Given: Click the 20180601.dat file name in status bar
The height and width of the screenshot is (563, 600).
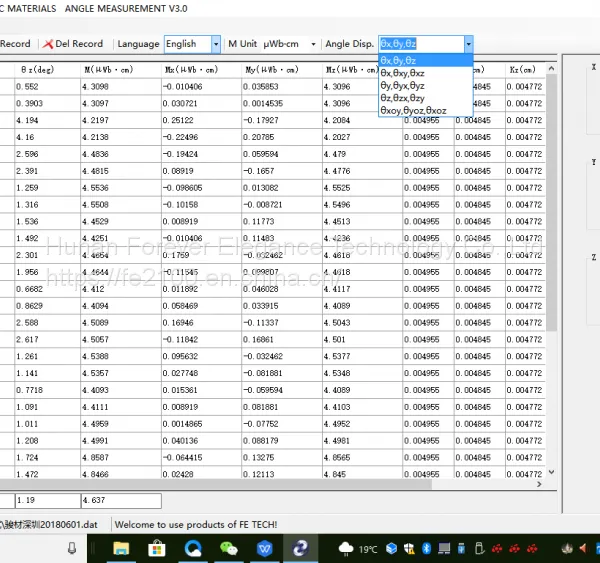Looking at the screenshot, I should coord(49,525).
